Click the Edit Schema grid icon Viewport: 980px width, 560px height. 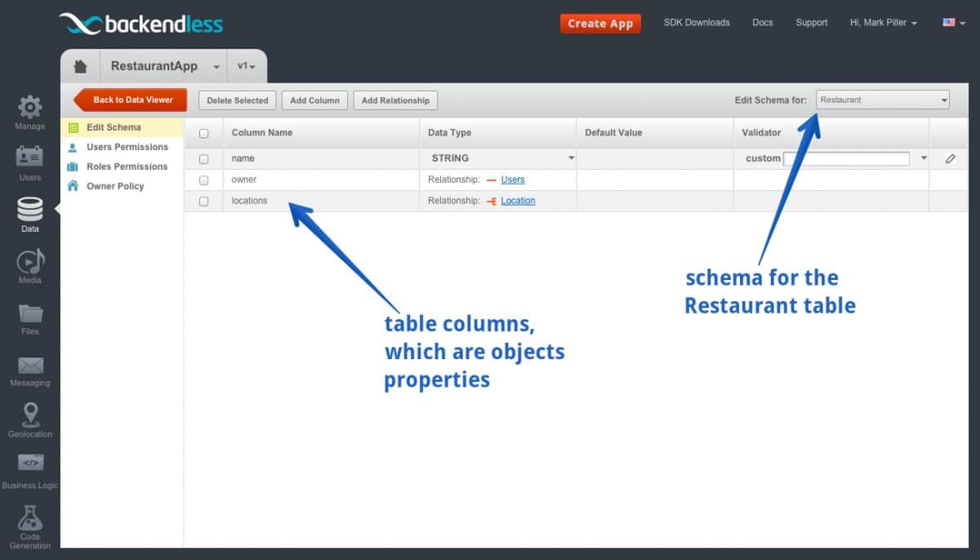[x=73, y=127]
